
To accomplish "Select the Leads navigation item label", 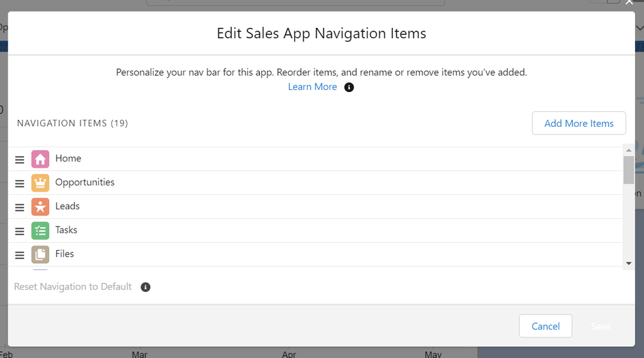I will pyautogui.click(x=68, y=206).
